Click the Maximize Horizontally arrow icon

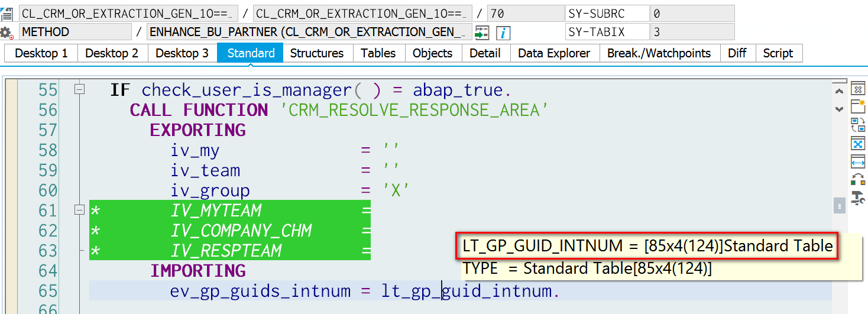tap(857, 161)
